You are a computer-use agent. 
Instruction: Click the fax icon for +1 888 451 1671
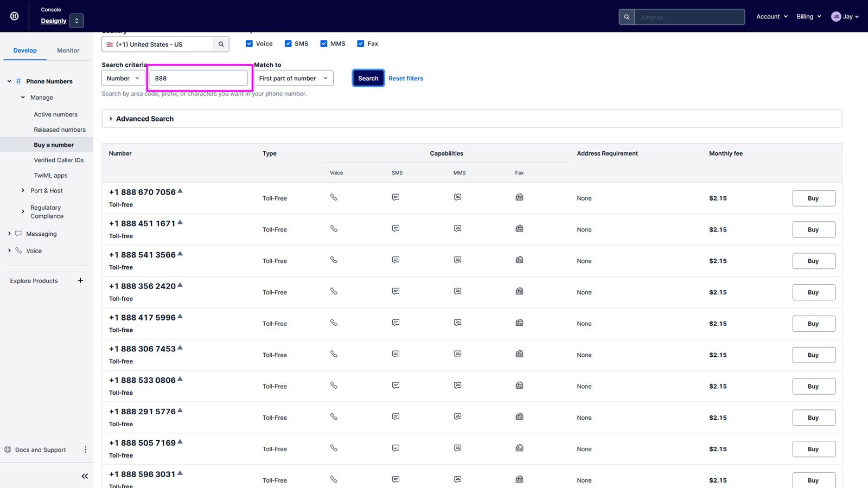coord(519,229)
